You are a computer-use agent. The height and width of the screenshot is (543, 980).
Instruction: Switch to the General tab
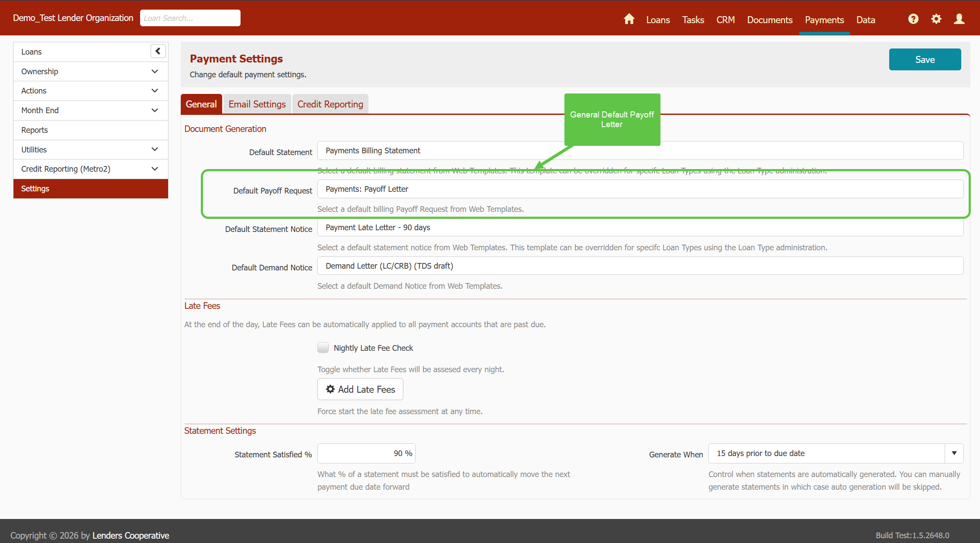[x=201, y=104]
